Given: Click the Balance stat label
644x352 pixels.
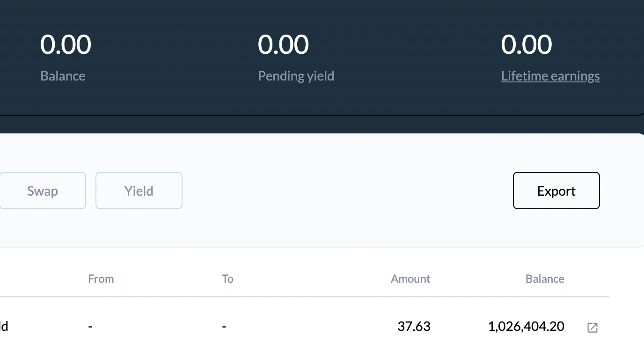Looking at the screenshot, I should 63,75.
